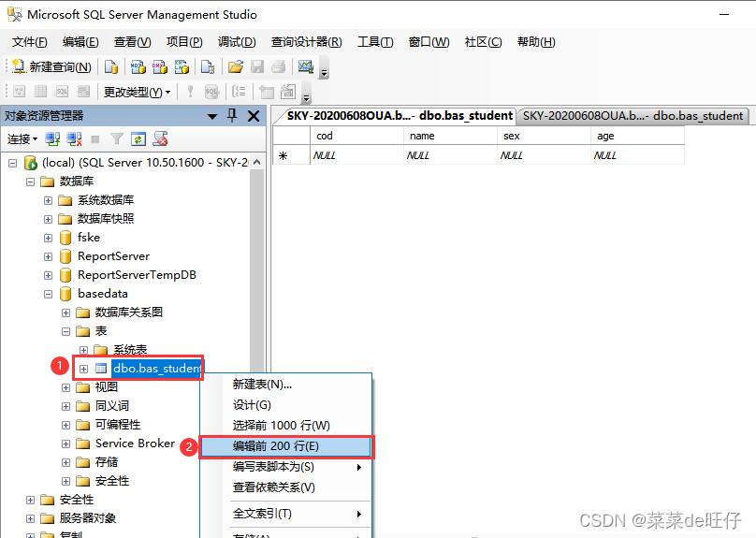The image size is (756, 538).
Task: Click the DMX query icon
Action: [x=160, y=67]
